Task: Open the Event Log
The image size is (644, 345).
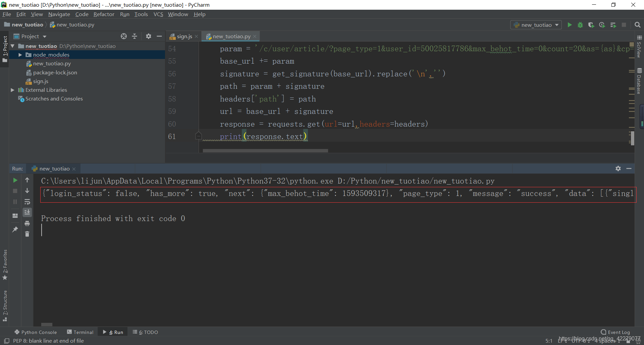Action: click(615, 332)
